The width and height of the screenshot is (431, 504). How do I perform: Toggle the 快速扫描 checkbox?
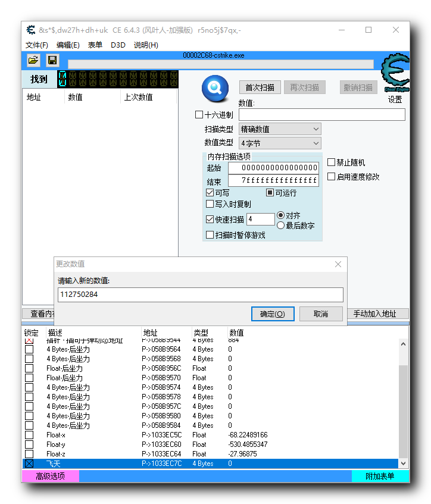pyautogui.click(x=210, y=219)
